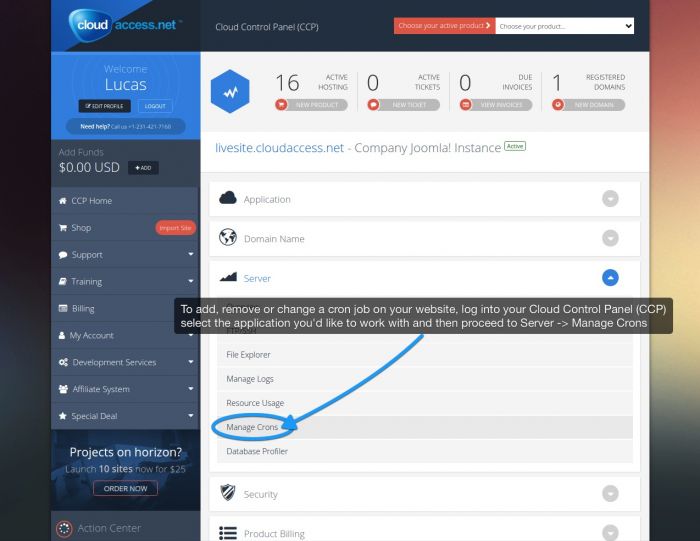
Task: Expand the Product Billing section arrow
Action: coord(610,533)
